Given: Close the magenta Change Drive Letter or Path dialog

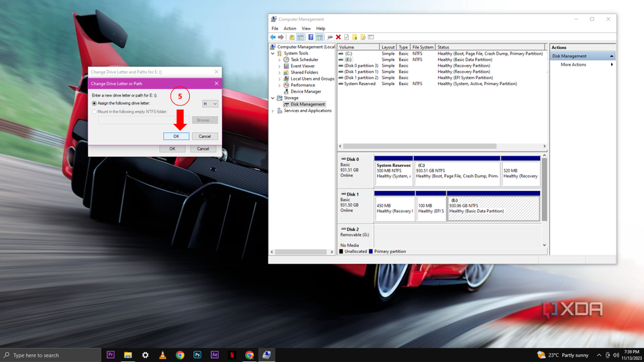Looking at the screenshot, I should coord(217,83).
